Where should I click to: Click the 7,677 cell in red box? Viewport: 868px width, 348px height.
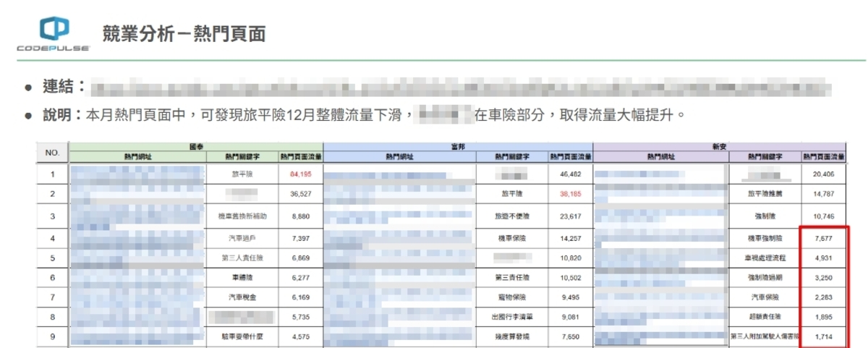(824, 237)
